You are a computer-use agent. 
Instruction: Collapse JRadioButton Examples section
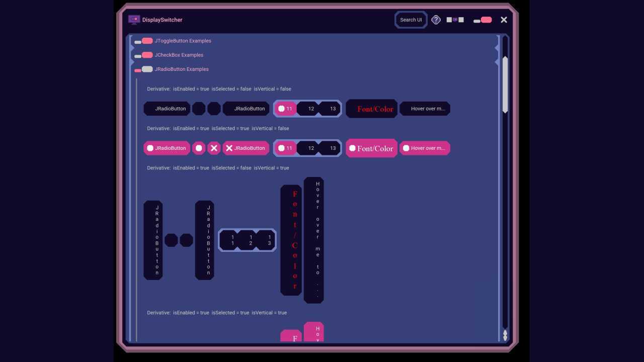point(143,69)
